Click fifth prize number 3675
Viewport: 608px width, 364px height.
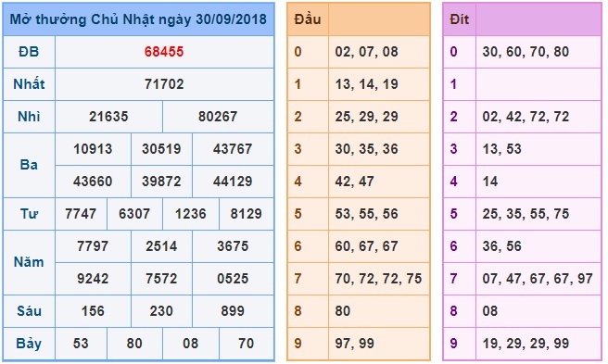[x=233, y=246]
